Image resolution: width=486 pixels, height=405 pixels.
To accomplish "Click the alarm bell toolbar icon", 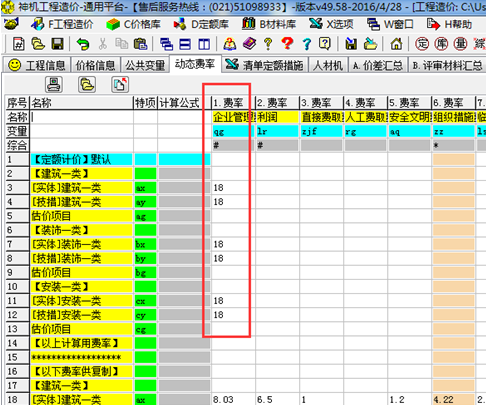I will tap(230, 44).
